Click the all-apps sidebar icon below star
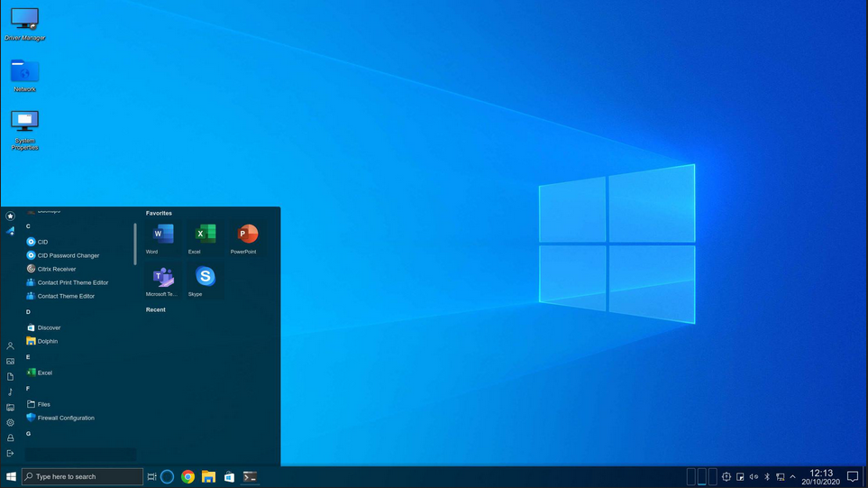Image resolution: width=868 pixels, height=488 pixels. tap(10, 231)
